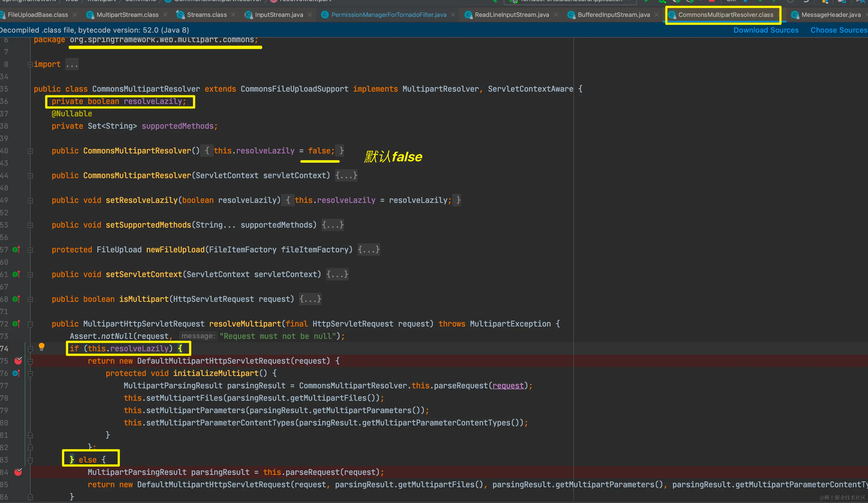Click the implements gutter icon beside setServletContext
The height and width of the screenshot is (503, 868).
[16, 274]
